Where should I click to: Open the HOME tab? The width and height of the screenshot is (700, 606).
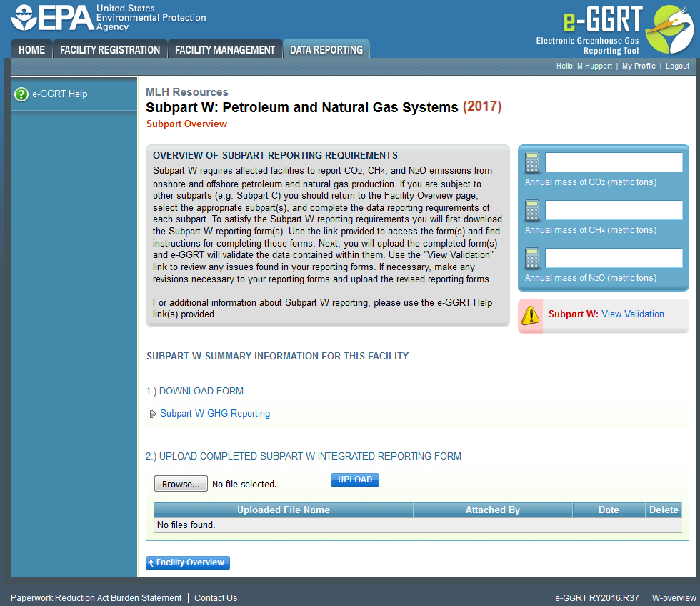[31, 49]
